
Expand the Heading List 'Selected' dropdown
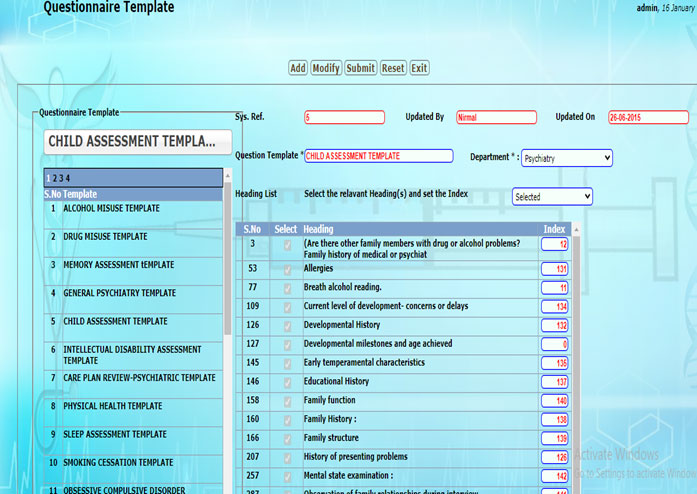pyautogui.click(x=552, y=197)
